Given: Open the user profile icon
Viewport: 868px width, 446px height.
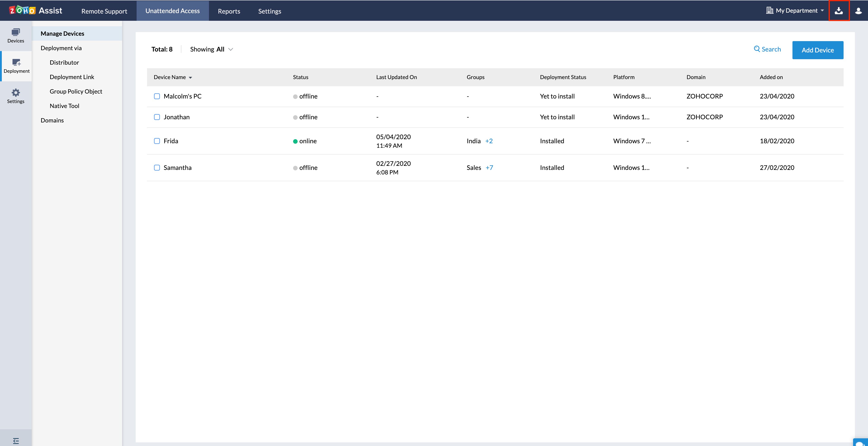Looking at the screenshot, I should (x=858, y=10).
